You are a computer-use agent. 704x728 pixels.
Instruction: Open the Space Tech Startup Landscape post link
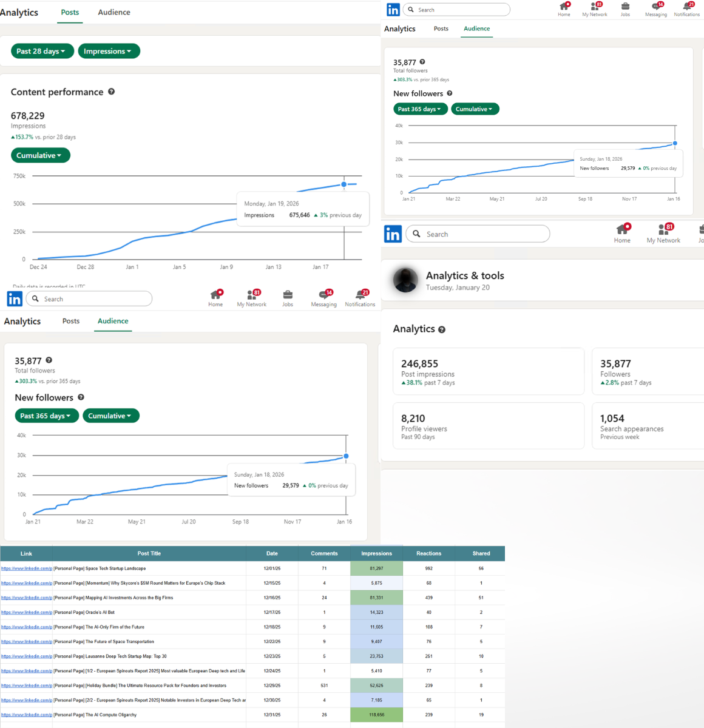coord(26,568)
